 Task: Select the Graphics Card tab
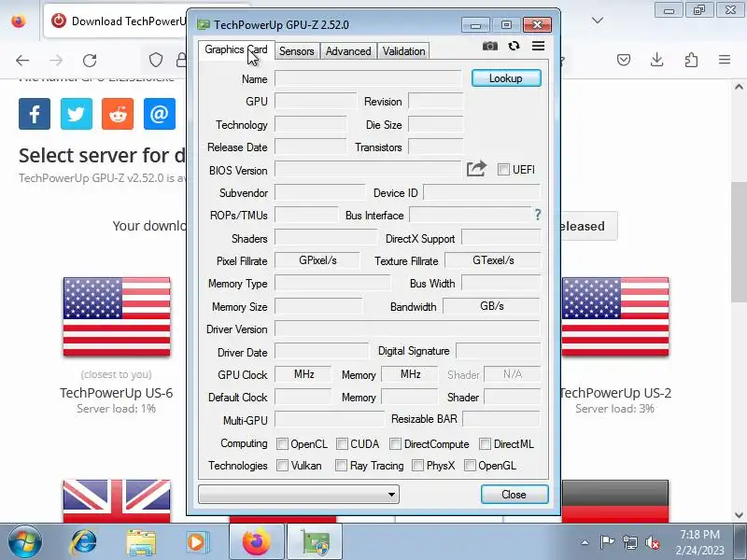pyautogui.click(x=236, y=49)
